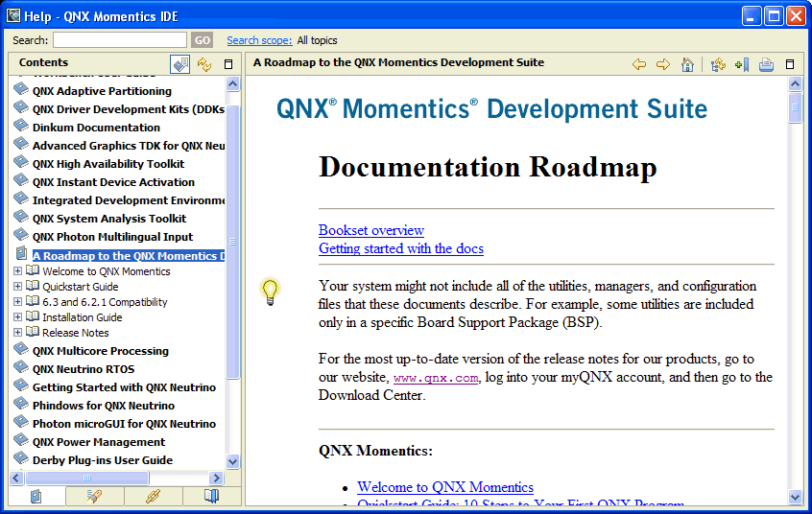
Task: Go to the help Home page icon
Action: click(687, 64)
